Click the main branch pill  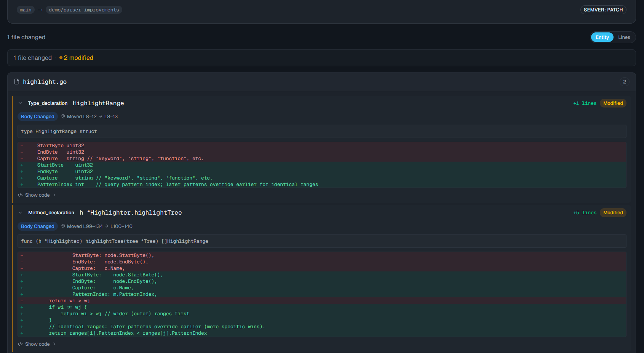pyautogui.click(x=26, y=10)
